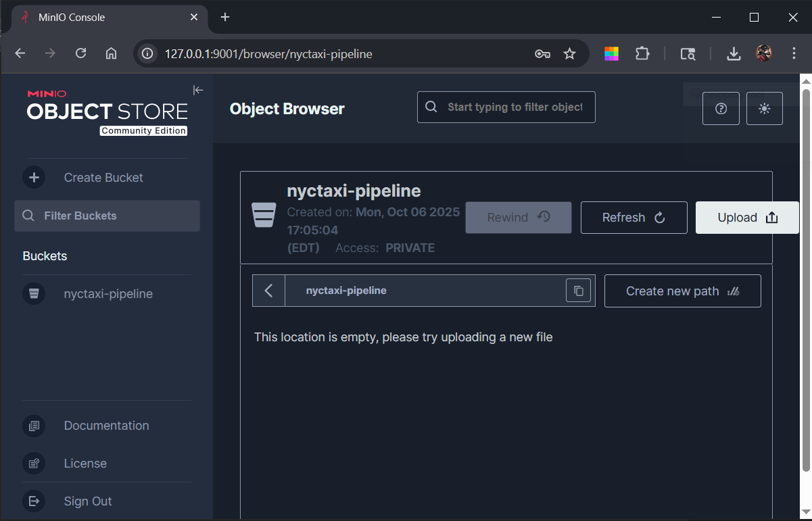This screenshot has width=812, height=521.
Task: Copy the current path with copy icon
Action: 578,291
